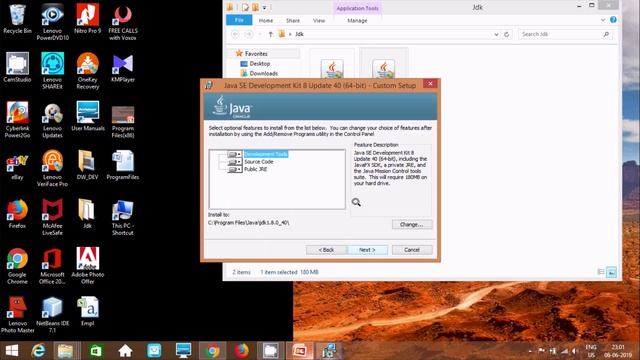Go back with the < Back button
640x360 pixels.
pos(326,250)
